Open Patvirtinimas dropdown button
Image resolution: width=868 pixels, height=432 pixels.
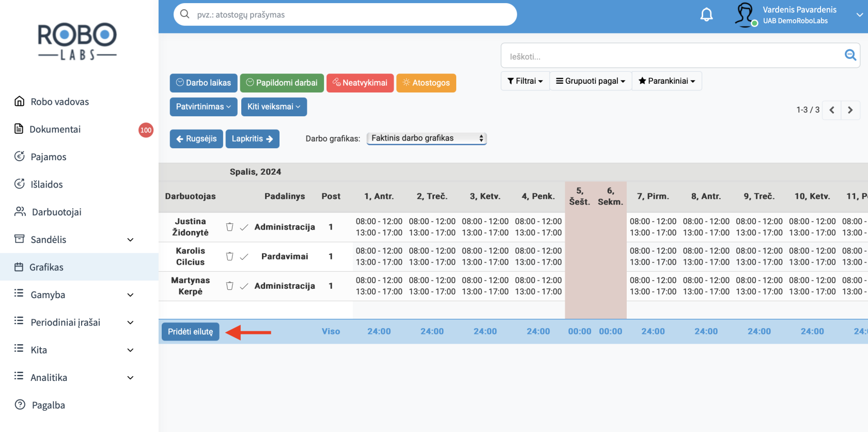click(x=204, y=107)
